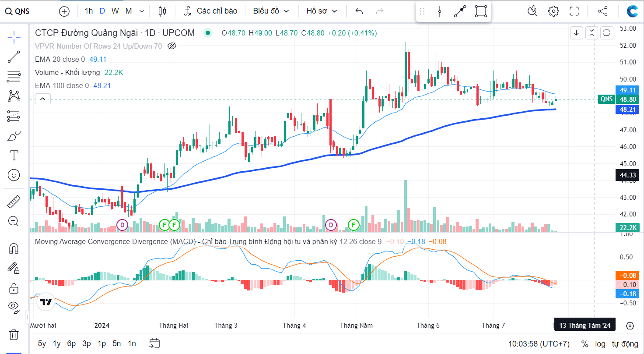Select the arrow line tool in floating toolbar
644x354 pixels.
(x=460, y=11)
